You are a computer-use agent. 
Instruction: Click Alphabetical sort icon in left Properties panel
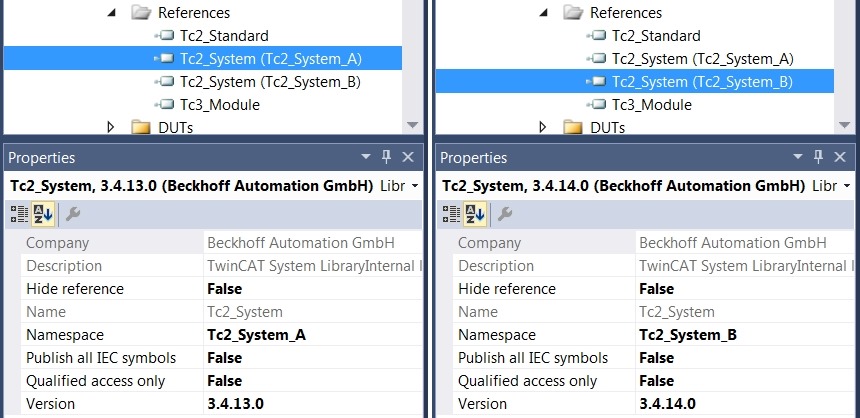44,214
